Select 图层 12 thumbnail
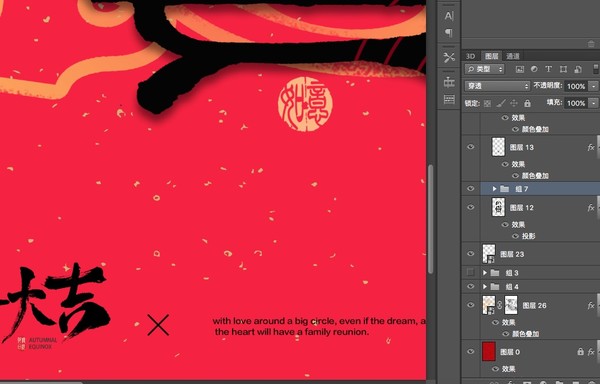This screenshot has height=384, width=600. click(x=498, y=207)
